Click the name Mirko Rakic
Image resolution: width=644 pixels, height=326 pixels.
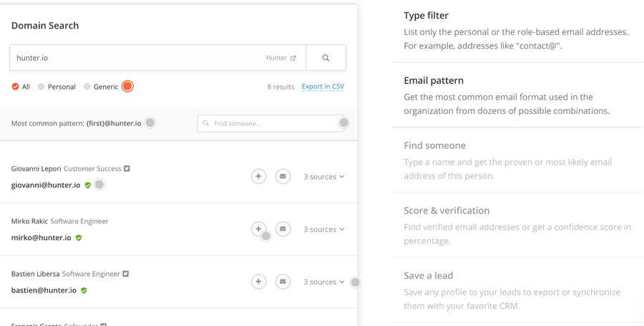point(29,221)
